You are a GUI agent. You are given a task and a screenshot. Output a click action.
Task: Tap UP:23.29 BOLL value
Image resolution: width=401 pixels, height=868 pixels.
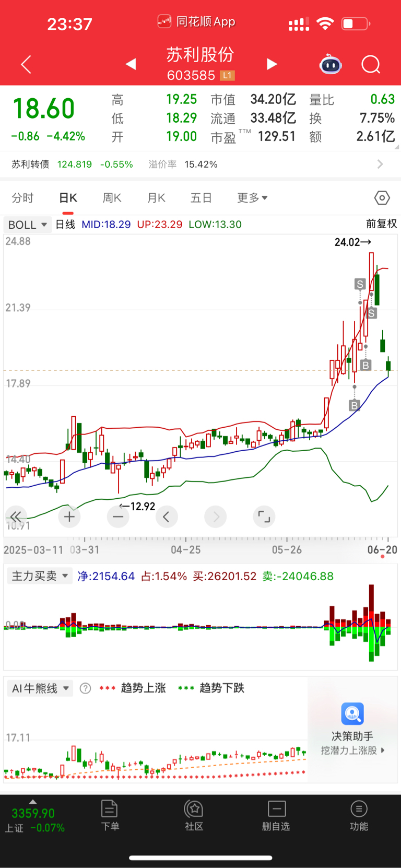click(160, 225)
